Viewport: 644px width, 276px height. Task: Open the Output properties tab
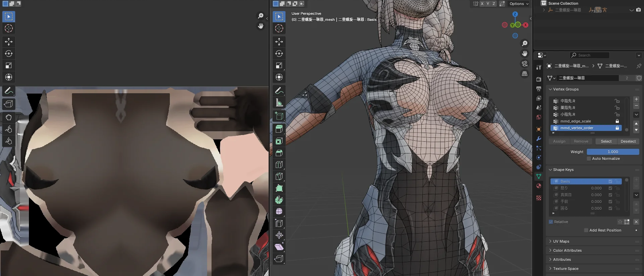point(538,89)
